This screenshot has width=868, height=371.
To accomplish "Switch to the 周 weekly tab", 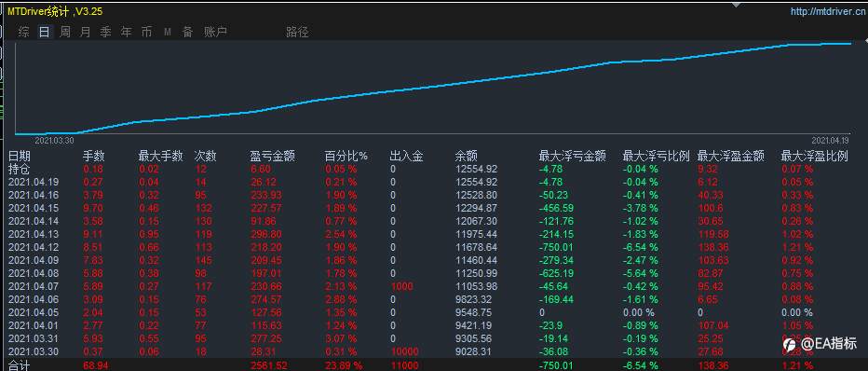I will (x=65, y=32).
